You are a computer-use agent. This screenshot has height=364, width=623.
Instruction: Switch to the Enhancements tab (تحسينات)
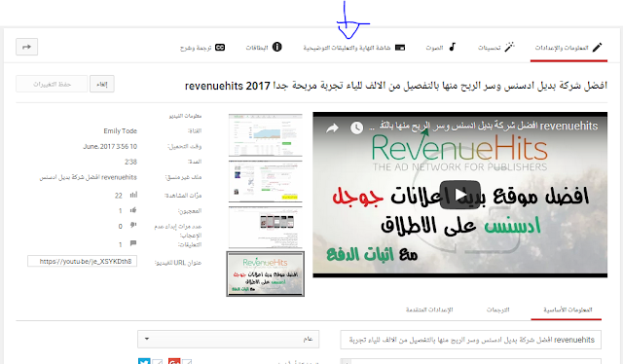(496, 48)
